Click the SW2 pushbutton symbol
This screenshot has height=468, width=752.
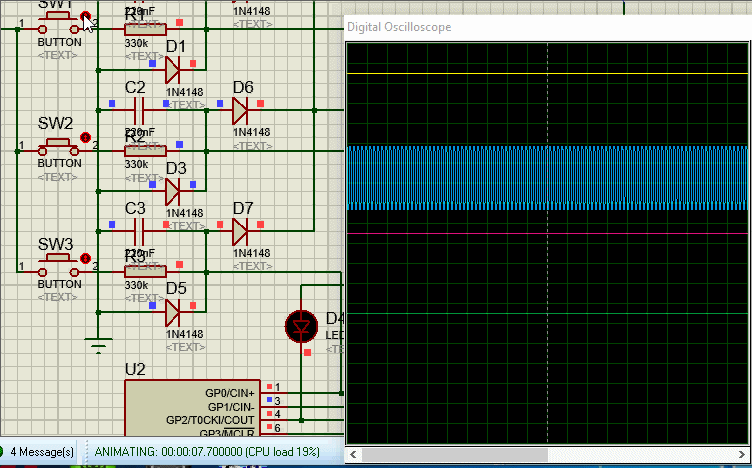pos(59,147)
